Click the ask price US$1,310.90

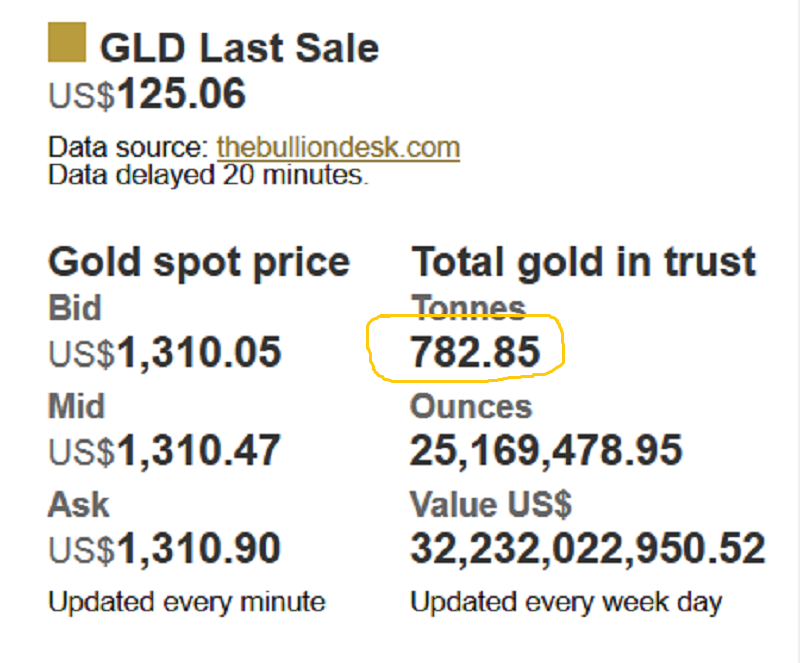point(165,549)
